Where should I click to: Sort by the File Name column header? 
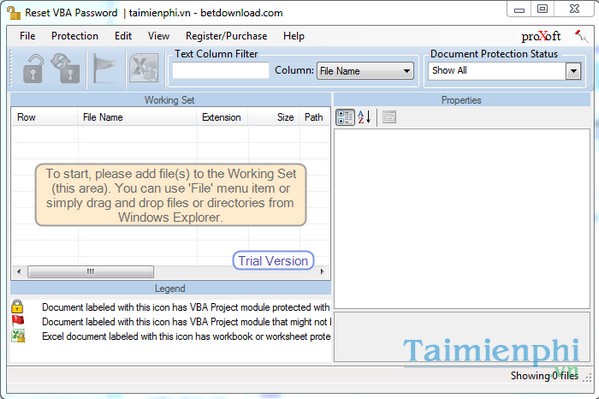pyautogui.click(x=137, y=117)
